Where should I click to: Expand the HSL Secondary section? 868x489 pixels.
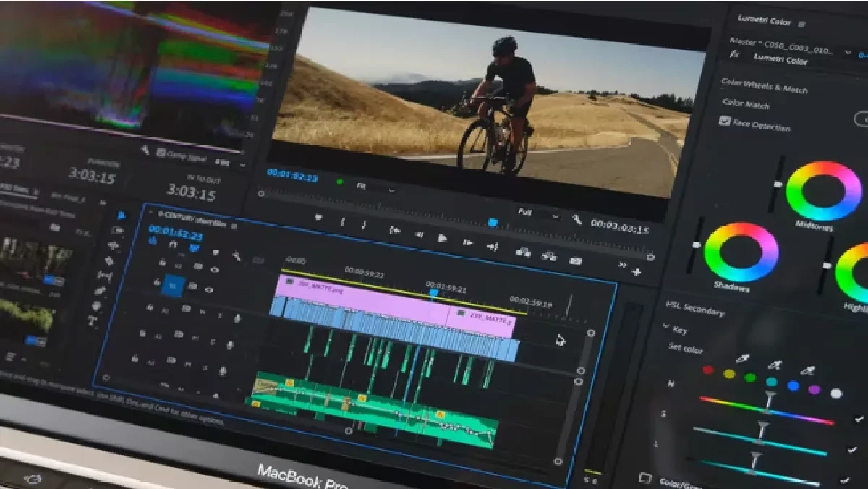(x=694, y=308)
